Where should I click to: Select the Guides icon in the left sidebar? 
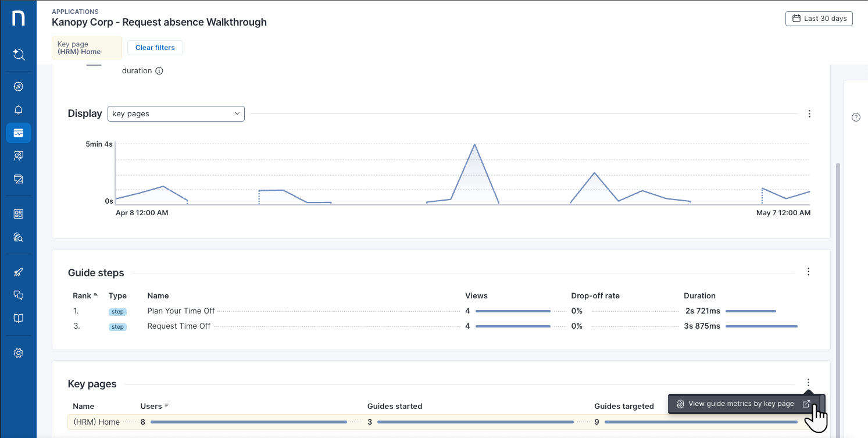[x=19, y=155]
